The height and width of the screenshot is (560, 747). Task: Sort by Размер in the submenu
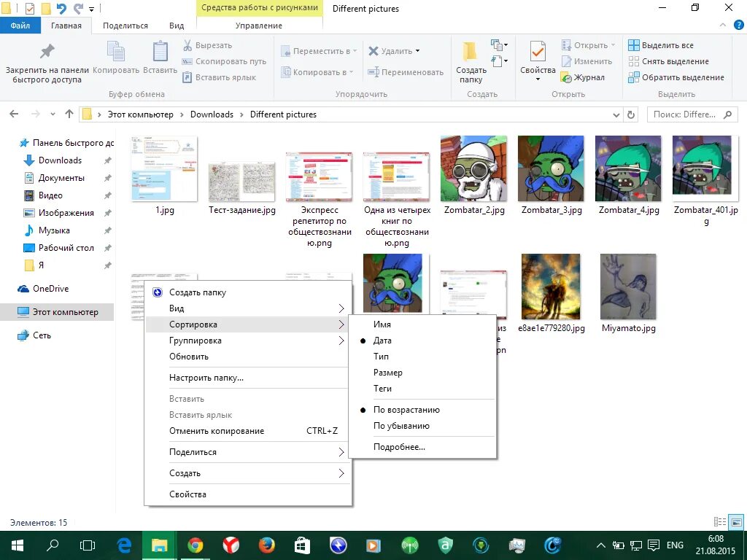pos(388,373)
